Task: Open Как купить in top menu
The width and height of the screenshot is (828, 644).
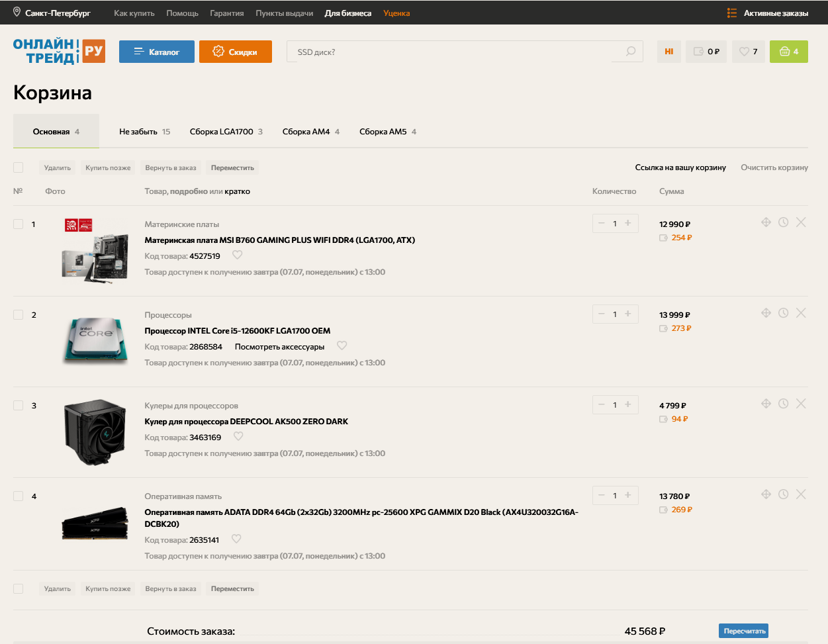Action: coord(134,13)
